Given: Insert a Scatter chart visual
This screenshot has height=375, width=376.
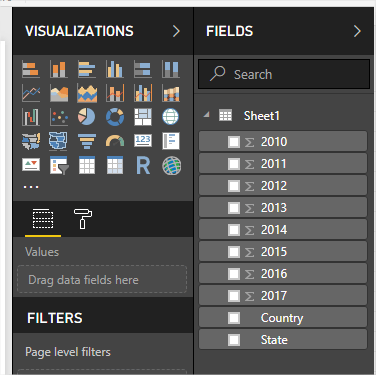Looking at the screenshot, I should pos(59,117).
